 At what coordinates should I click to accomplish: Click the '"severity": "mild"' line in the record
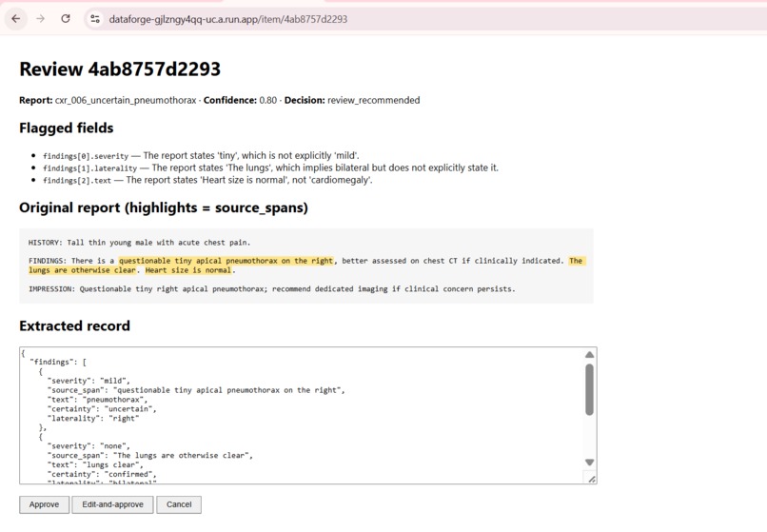88,381
